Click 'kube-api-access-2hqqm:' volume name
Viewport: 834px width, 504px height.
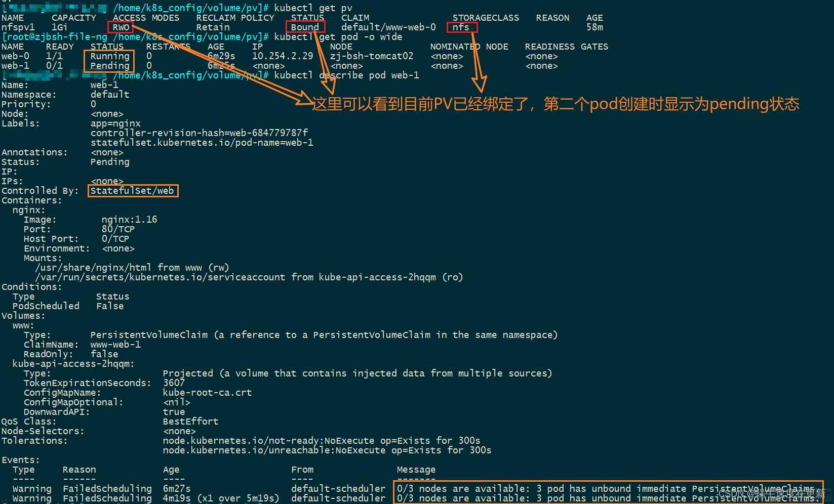(x=73, y=364)
